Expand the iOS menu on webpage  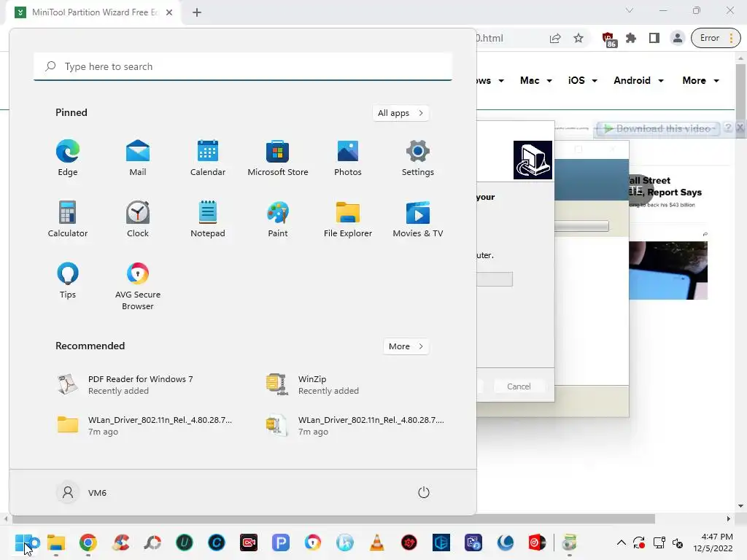(583, 80)
